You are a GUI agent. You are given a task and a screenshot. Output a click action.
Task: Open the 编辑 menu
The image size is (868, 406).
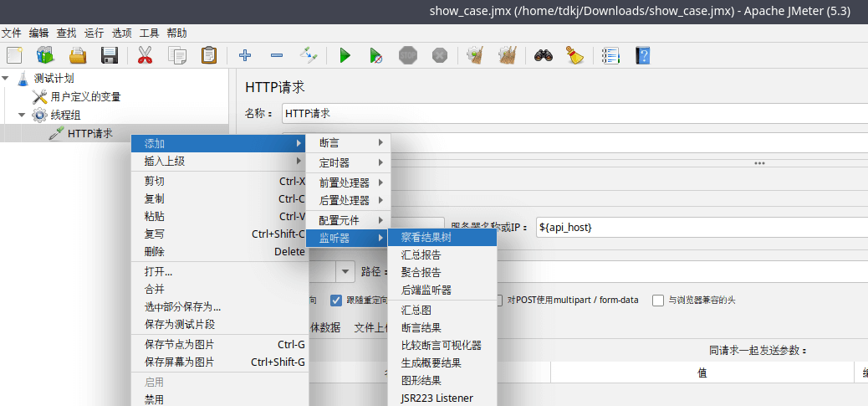click(x=38, y=33)
